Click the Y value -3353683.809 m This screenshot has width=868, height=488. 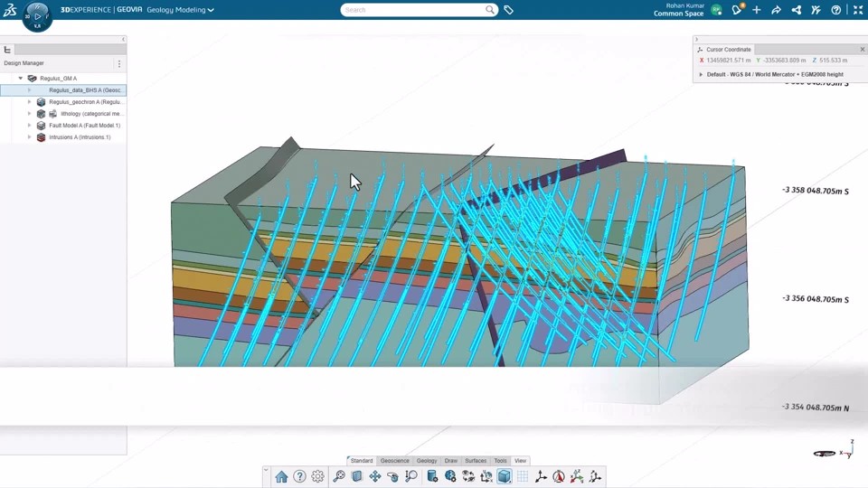[x=785, y=61]
